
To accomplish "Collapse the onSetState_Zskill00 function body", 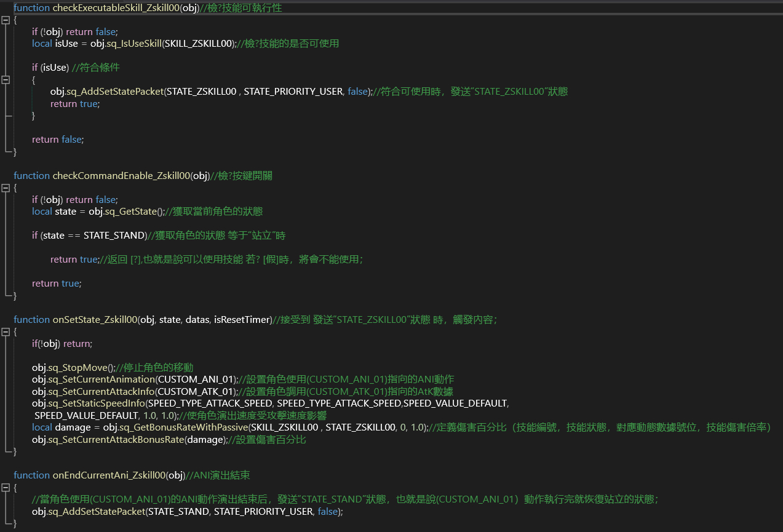I will tap(6, 332).
